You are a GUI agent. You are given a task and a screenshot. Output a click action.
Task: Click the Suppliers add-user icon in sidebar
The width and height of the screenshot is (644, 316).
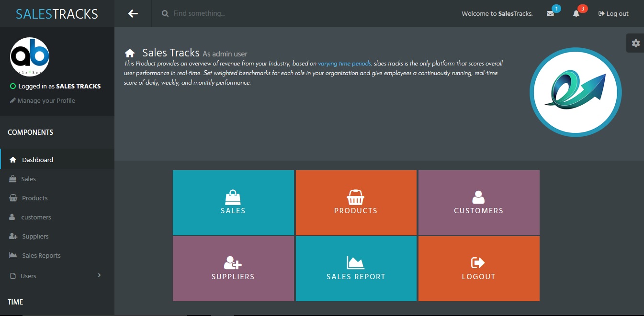(x=13, y=236)
